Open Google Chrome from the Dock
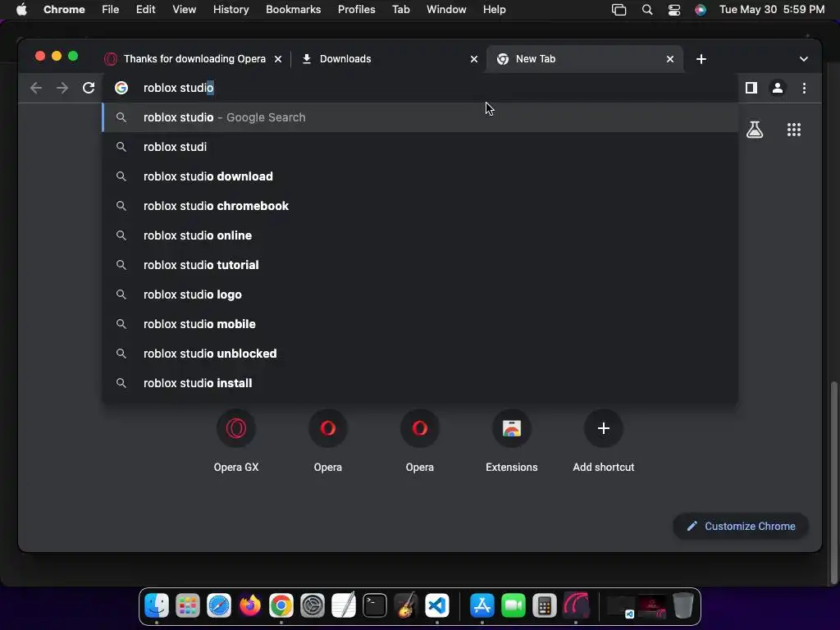Viewport: 840px width, 630px height. (x=281, y=605)
